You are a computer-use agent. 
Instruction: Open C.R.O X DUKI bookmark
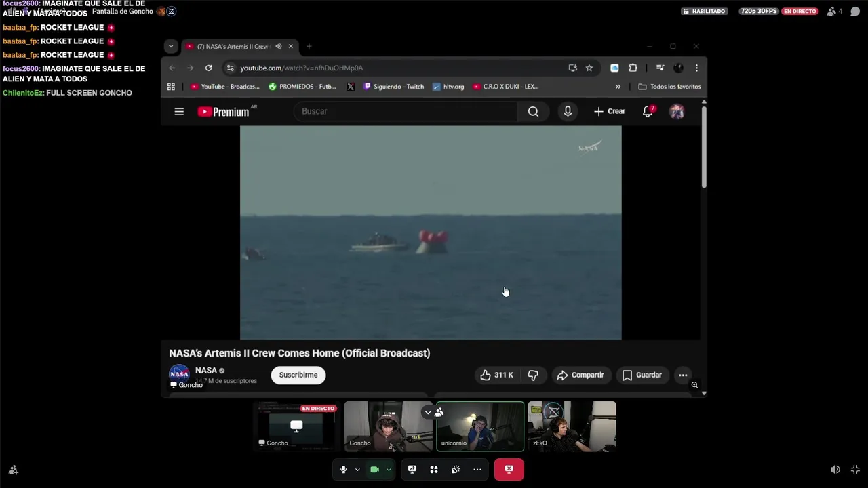coord(506,87)
